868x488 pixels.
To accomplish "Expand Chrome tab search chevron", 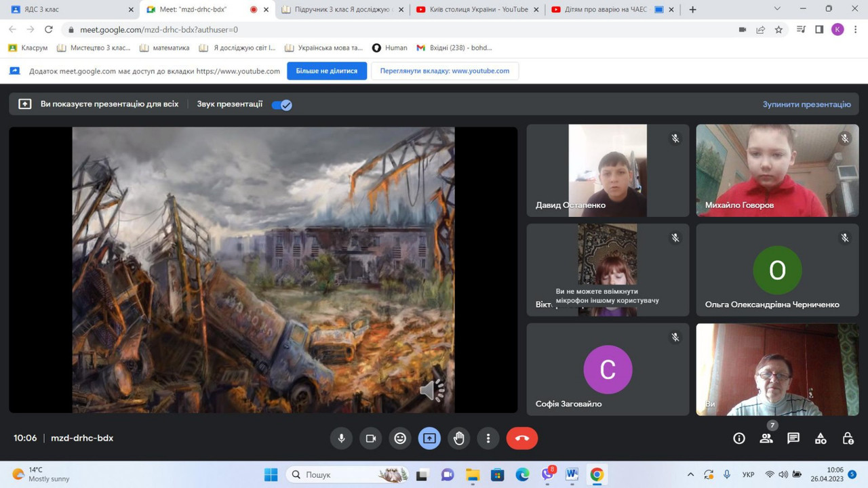I will pyautogui.click(x=776, y=9).
